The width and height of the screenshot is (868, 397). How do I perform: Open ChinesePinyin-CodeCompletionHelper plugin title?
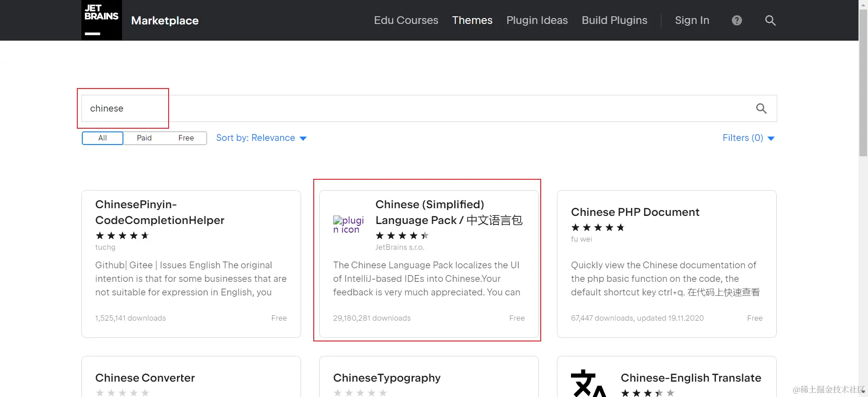pyautogui.click(x=160, y=212)
